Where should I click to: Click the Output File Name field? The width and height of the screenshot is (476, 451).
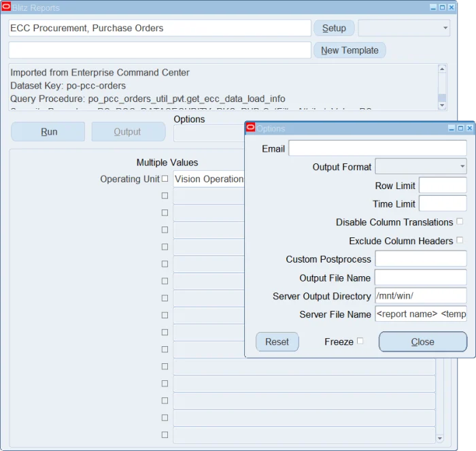tap(421, 278)
